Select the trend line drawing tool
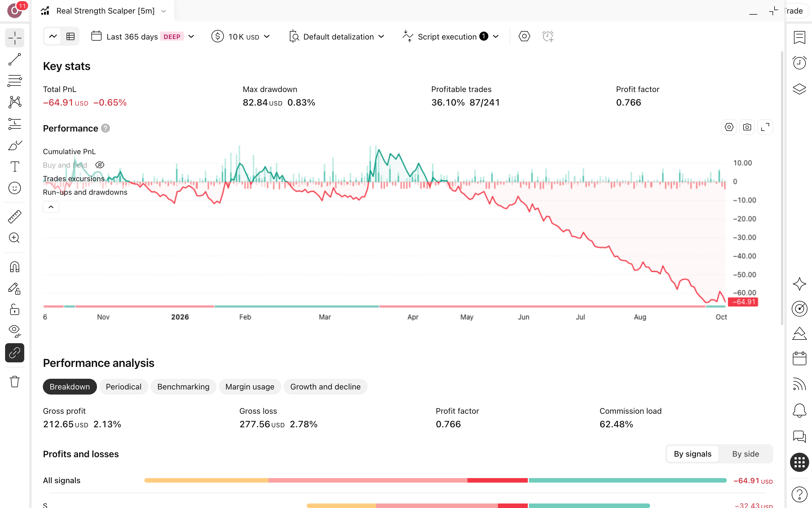This screenshot has width=812, height=508. tap(15, 60)
